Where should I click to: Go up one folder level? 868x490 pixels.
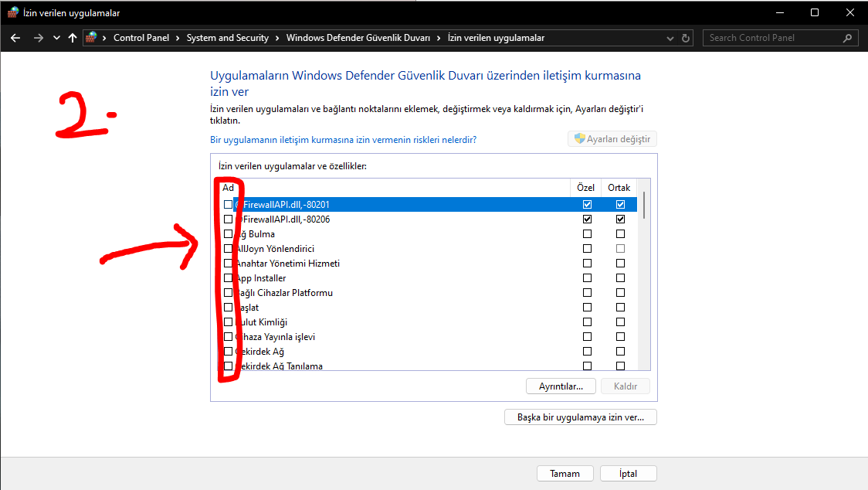coord(73,38)
